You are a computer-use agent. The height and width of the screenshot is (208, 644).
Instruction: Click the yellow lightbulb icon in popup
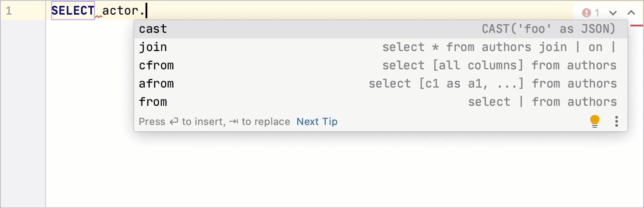pos(595,121)
